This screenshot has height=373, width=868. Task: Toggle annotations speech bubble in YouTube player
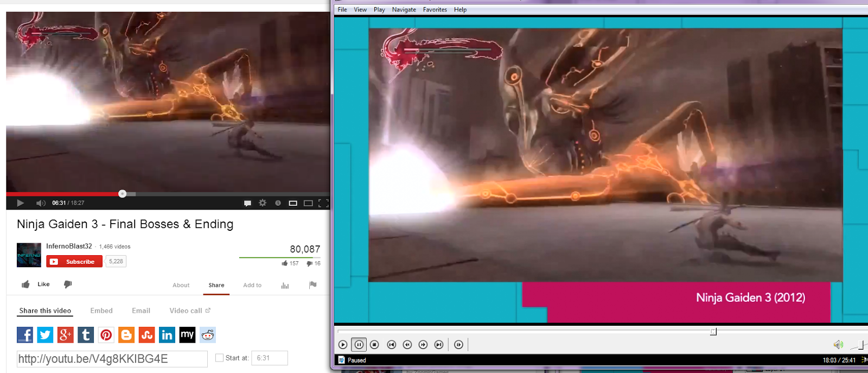click(x=247, y=203)
